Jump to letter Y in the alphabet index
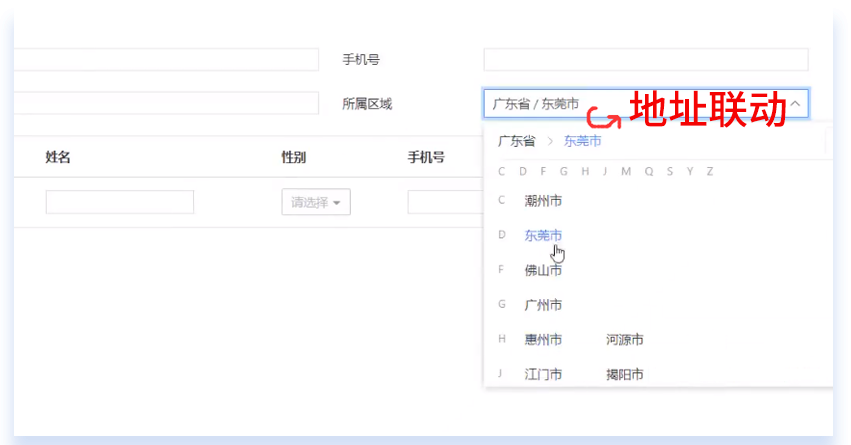 tap(690, 171)
